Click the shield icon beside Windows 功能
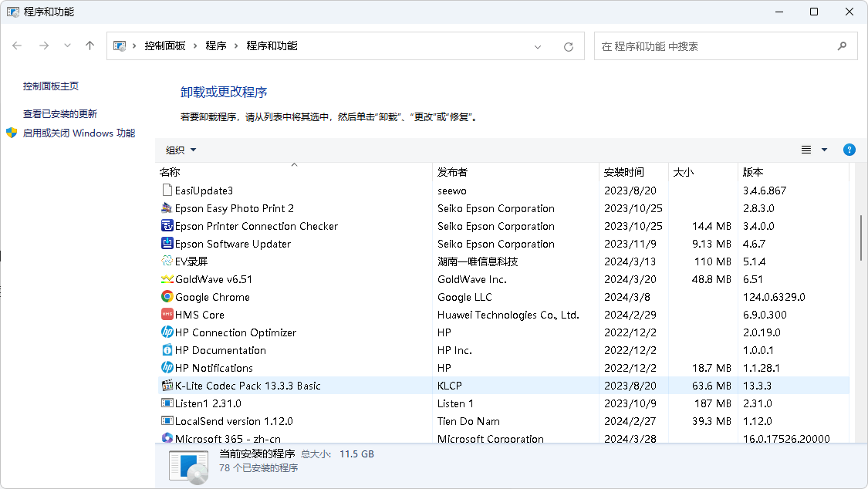The image size is (868, 489). pyautogui.click(x=12, y=133)
